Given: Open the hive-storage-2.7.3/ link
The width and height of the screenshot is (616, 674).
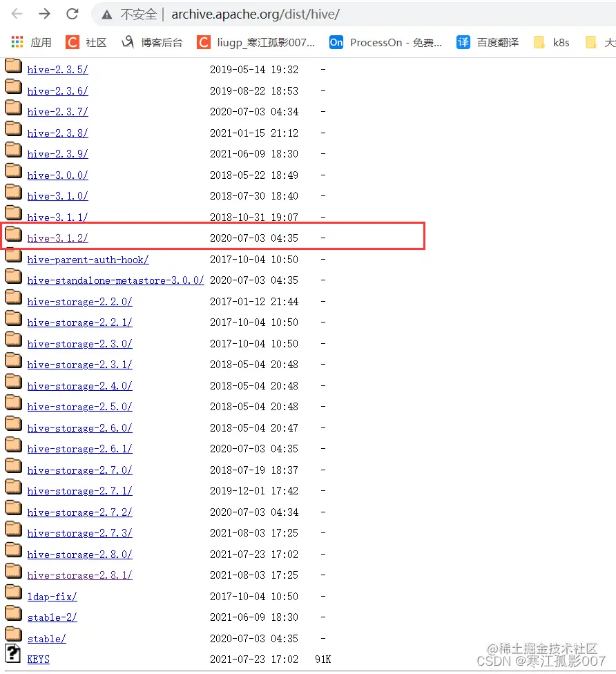Looking at the screenshot, I should pos(80,533).
